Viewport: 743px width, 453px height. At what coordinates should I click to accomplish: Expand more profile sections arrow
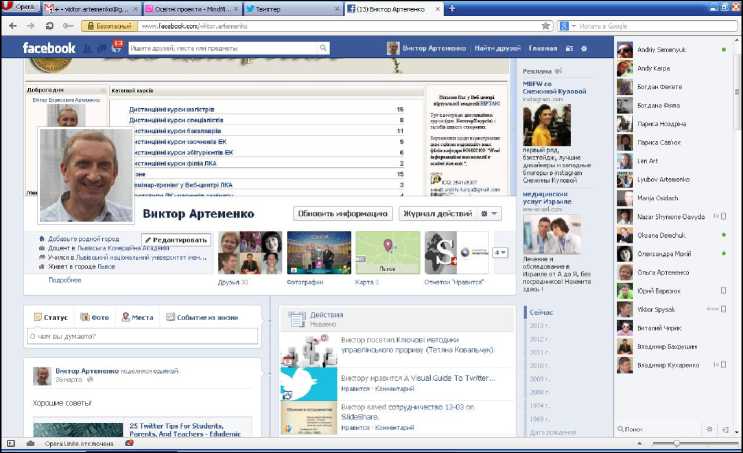tap(500, 253)
